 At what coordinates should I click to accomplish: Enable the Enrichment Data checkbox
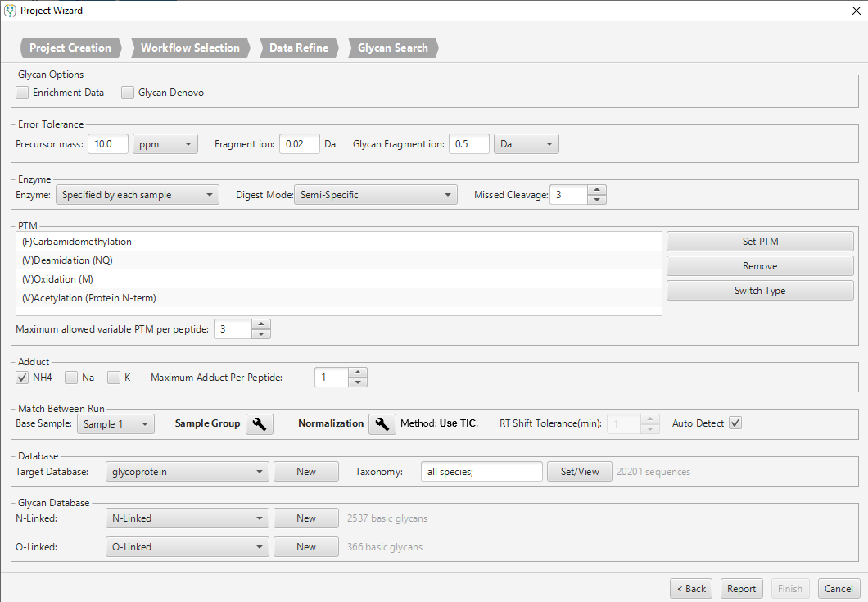tap(22, 93)
